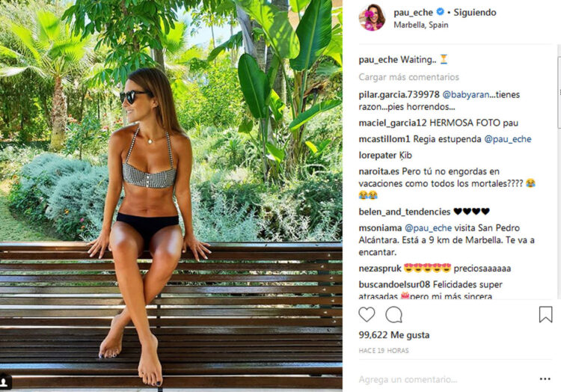Like the post with the heart icon
This screenshot has width=561, height=392.
tap(367, 314)
